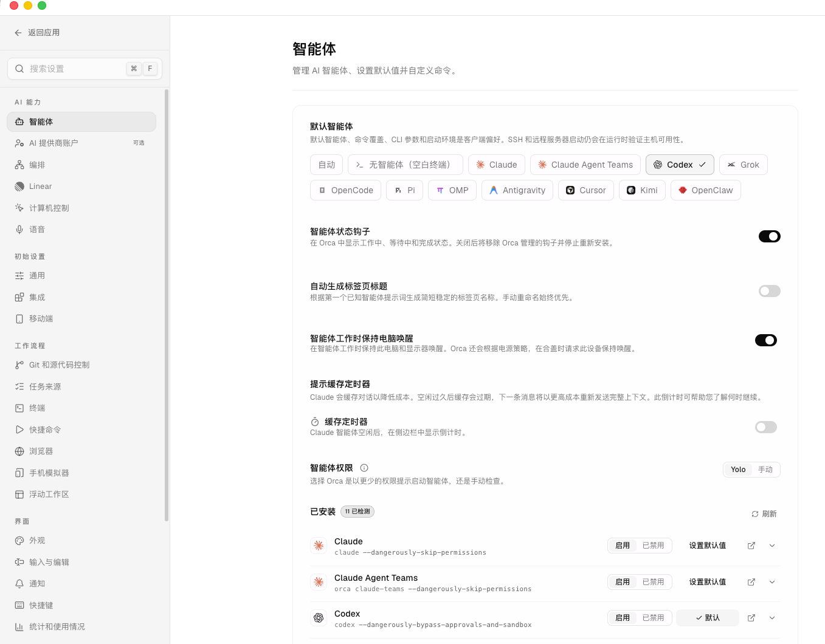
Task: Click the 默认 button on the Codex row
Action: (708, 618)
